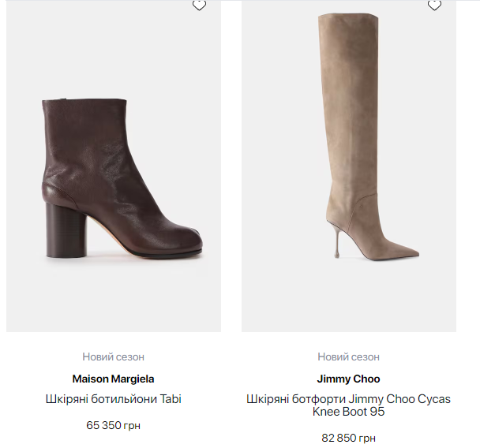
Task: Click 'Новий сезон' label above Jimmy Choo
Action: [349, 357]
